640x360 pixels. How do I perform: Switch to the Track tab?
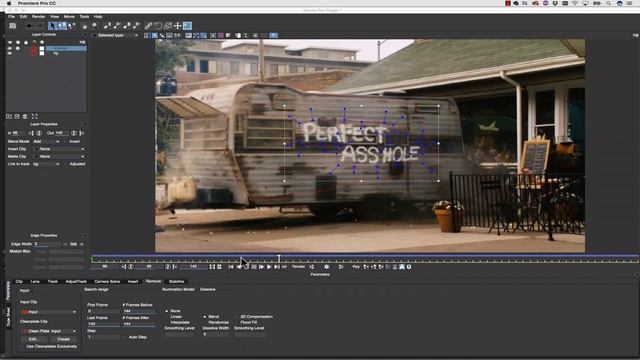pos(53,282)
